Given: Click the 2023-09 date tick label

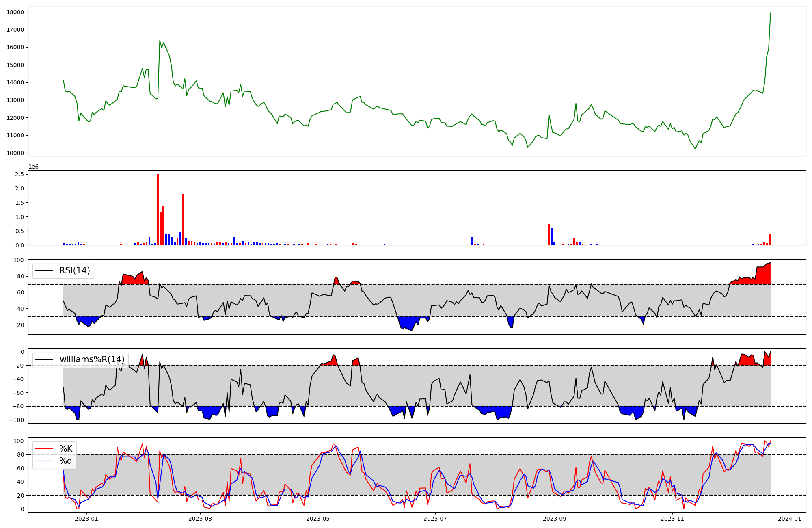Looking at the screenshot, I should coord(554,519).
